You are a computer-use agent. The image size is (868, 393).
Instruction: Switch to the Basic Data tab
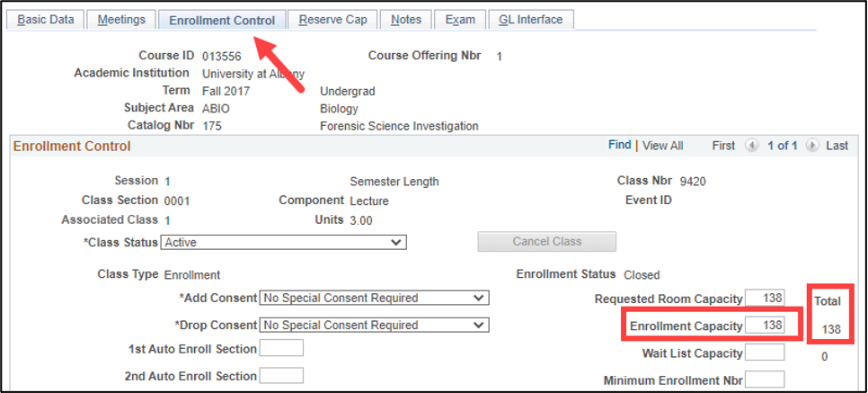click(46, 20)
